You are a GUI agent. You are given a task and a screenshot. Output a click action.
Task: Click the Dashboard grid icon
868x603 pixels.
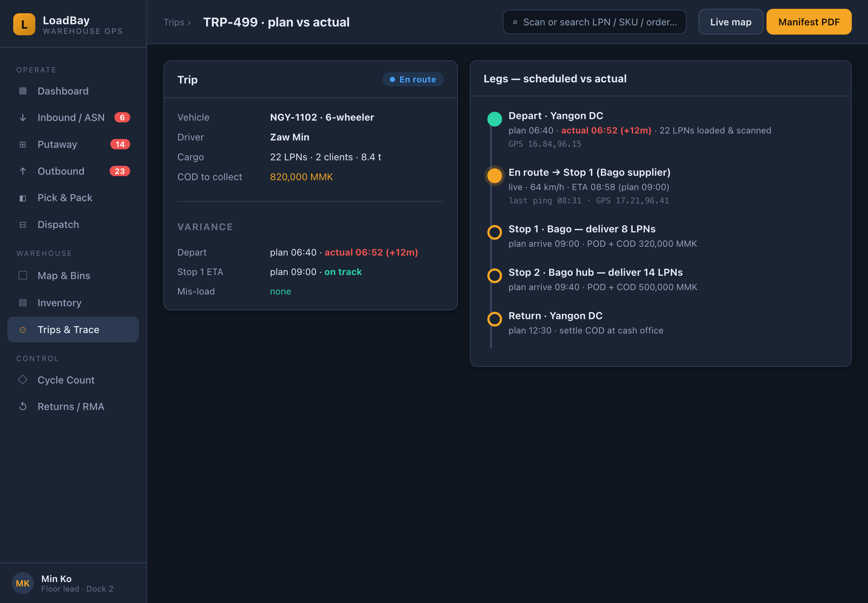[23, 91]
